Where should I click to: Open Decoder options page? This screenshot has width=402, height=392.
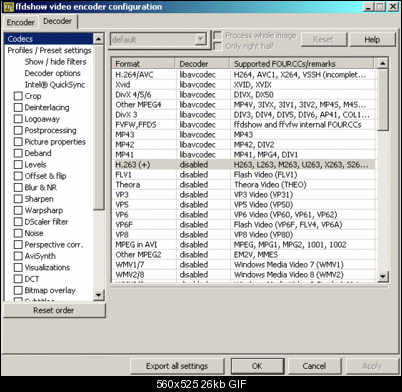[x=52, y=73]
